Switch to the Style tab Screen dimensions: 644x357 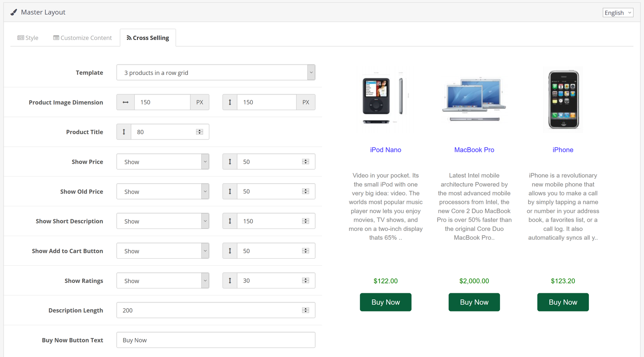click(28, 38)
